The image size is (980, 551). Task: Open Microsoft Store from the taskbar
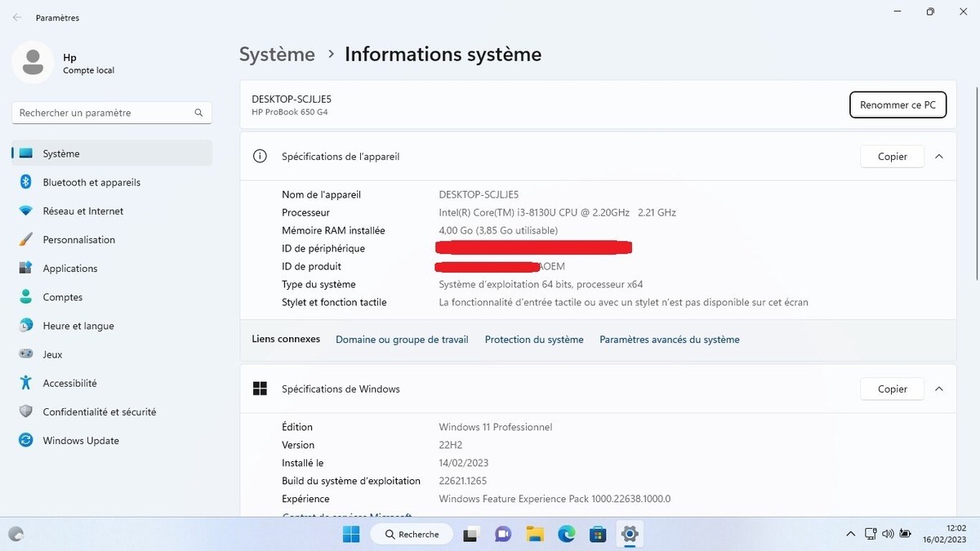[x=598, y=535]
